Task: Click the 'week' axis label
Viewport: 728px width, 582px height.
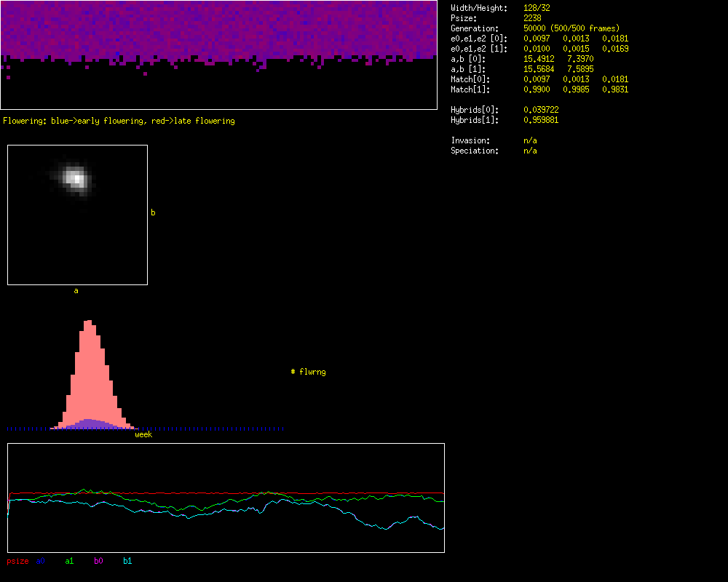Action: click(x=143, y=434)
